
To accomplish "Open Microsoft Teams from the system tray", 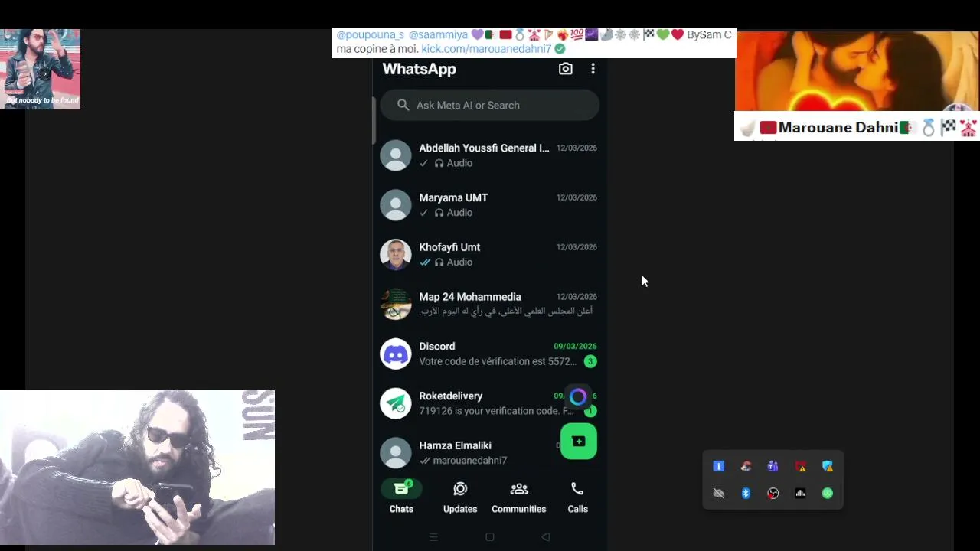I will [773, 466].
